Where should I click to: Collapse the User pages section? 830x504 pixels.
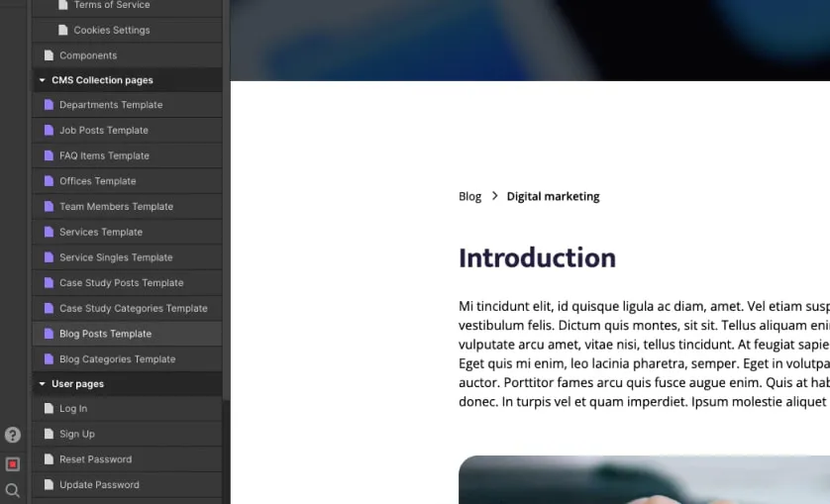43,384
